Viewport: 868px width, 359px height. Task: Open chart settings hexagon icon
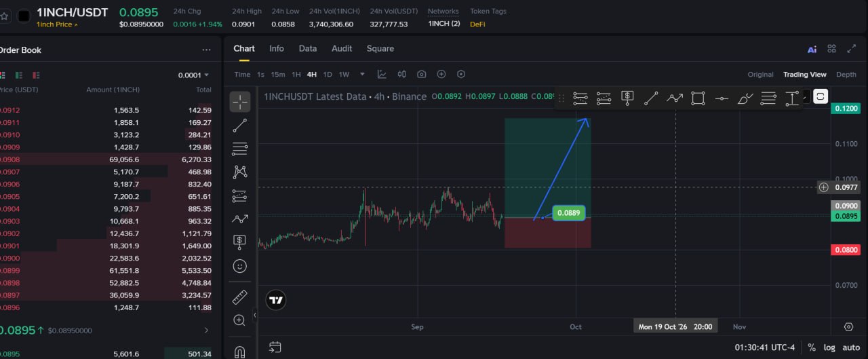(x=461, y=74)
